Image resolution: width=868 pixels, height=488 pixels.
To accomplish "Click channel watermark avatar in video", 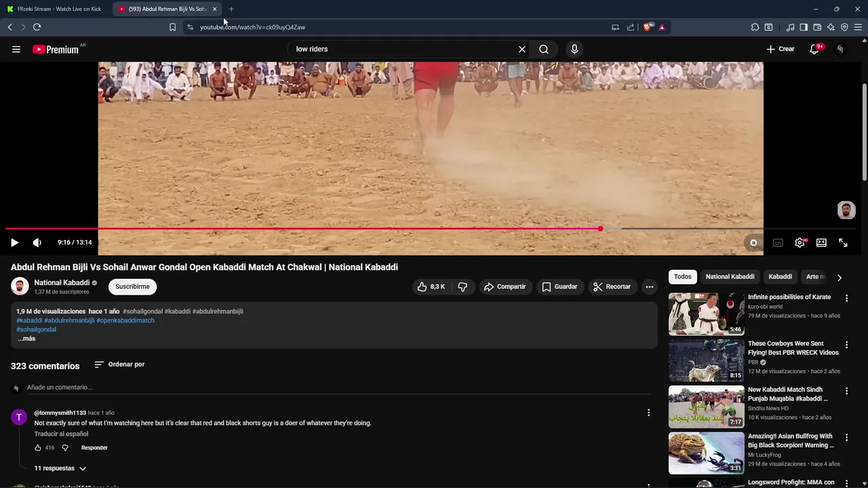I will [x=846, y=210].
